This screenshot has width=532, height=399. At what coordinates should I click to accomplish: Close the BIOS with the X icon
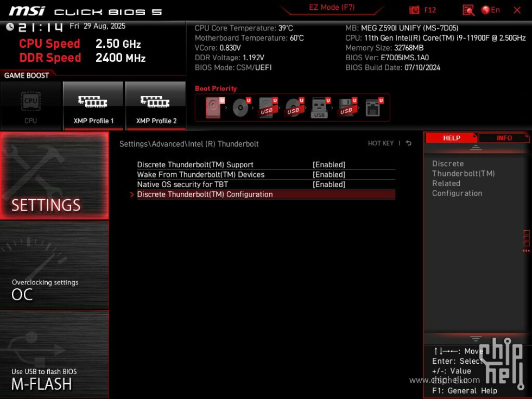517,10
